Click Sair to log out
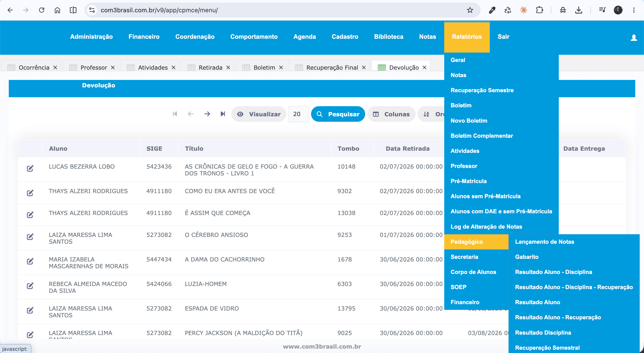The image size is (644, 353). [x=503, y=37]
